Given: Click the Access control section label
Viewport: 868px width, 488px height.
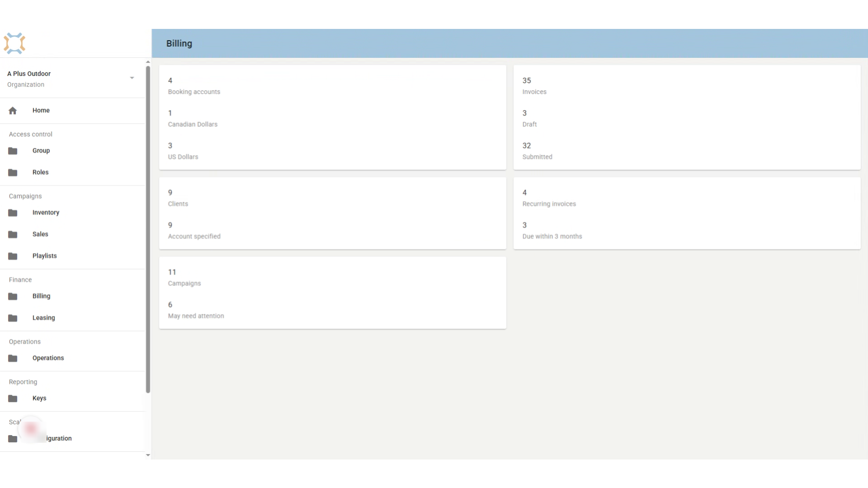Looking at the screenshot, I should tap(31, 134).
